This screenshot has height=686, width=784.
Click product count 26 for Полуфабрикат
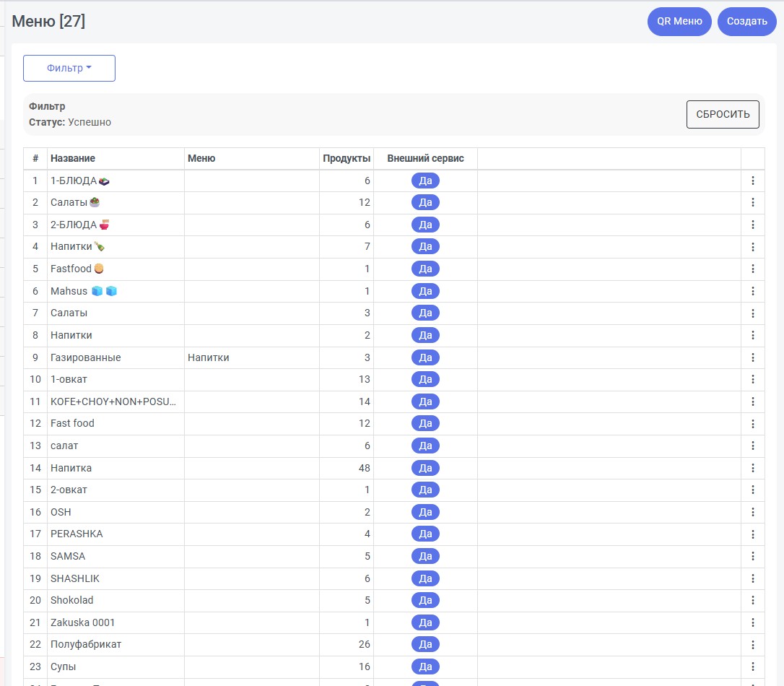(x=364, y=645)
